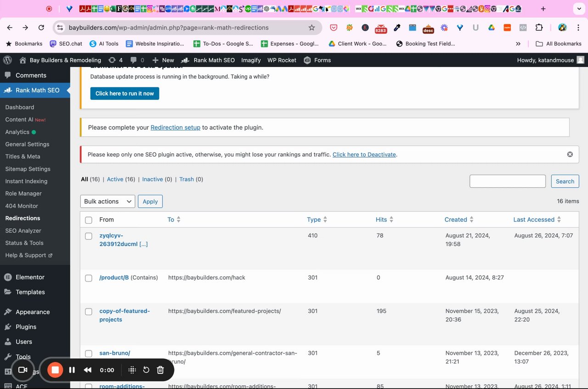
Task: Open the browser profile avatar
Action: [x=562, y=28]
